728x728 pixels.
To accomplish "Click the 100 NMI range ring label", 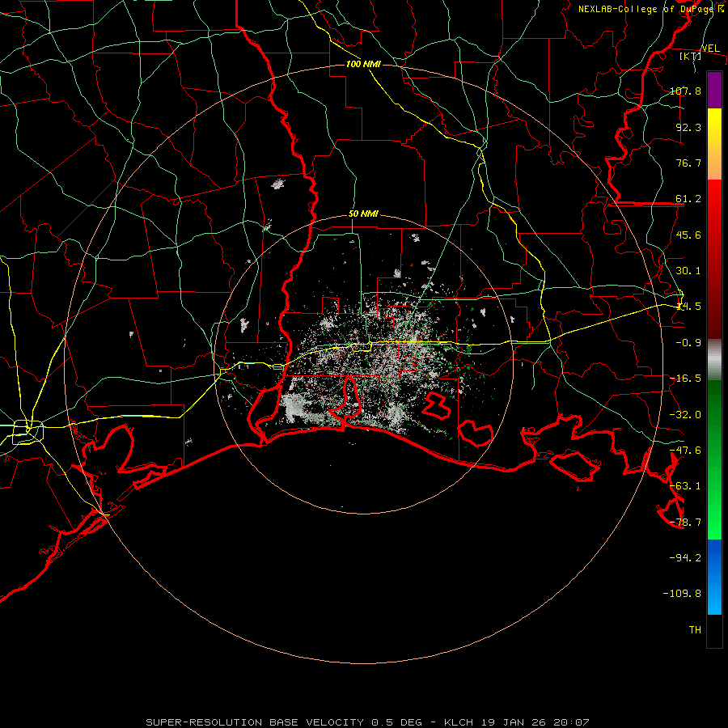I will (x=363, y=64).
